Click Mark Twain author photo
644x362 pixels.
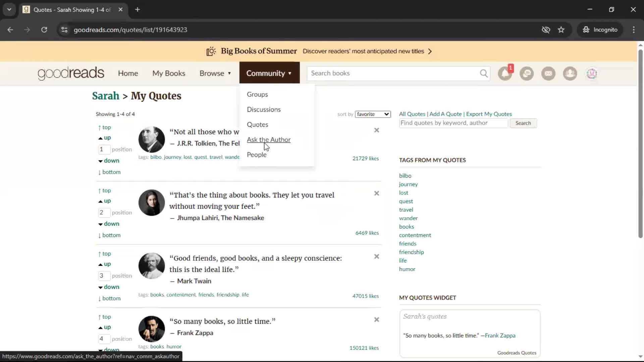click(x=152, y=266)
